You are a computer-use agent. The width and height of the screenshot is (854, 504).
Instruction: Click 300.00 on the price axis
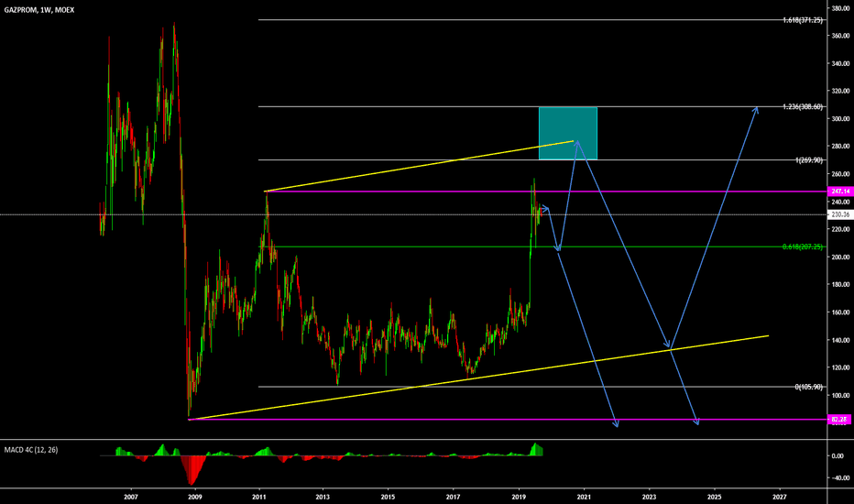[x=841, y=119]
